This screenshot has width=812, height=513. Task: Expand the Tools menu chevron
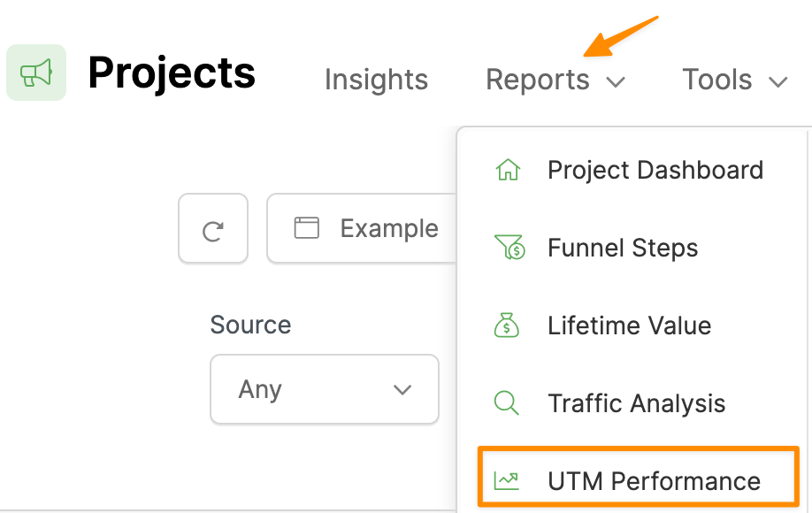[x=778, y=82]
